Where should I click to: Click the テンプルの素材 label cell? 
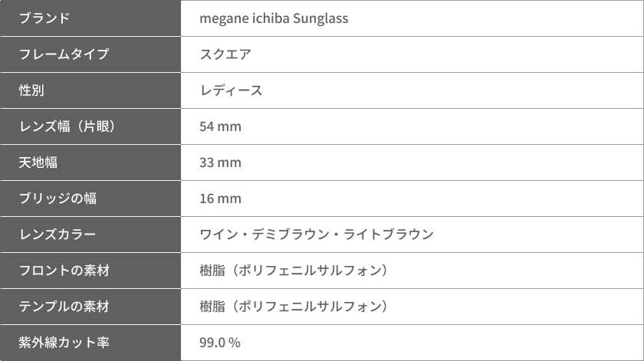click(90, 307)
